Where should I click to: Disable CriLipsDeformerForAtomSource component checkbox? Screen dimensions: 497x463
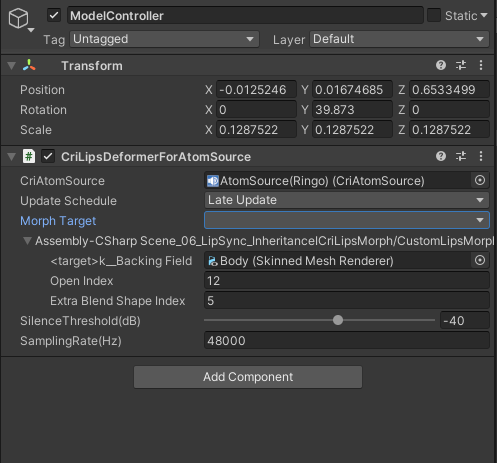click(x=48, y=156)
